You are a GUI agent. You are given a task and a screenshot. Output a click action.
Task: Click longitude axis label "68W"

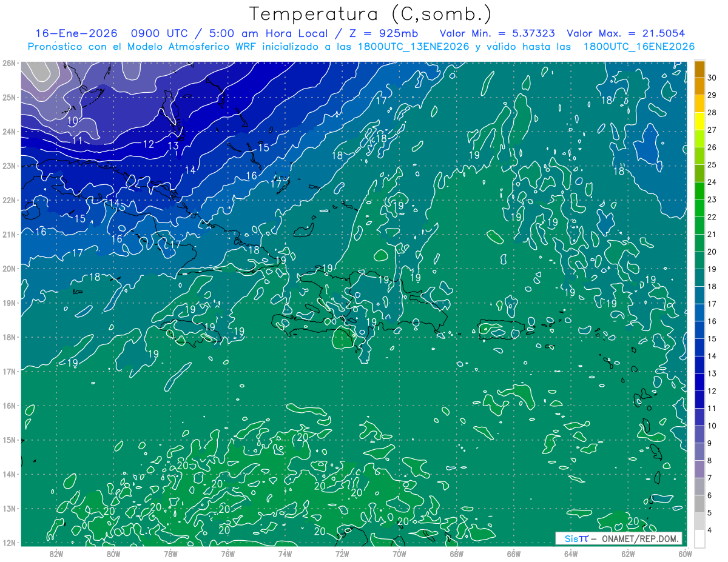point(456,554)
